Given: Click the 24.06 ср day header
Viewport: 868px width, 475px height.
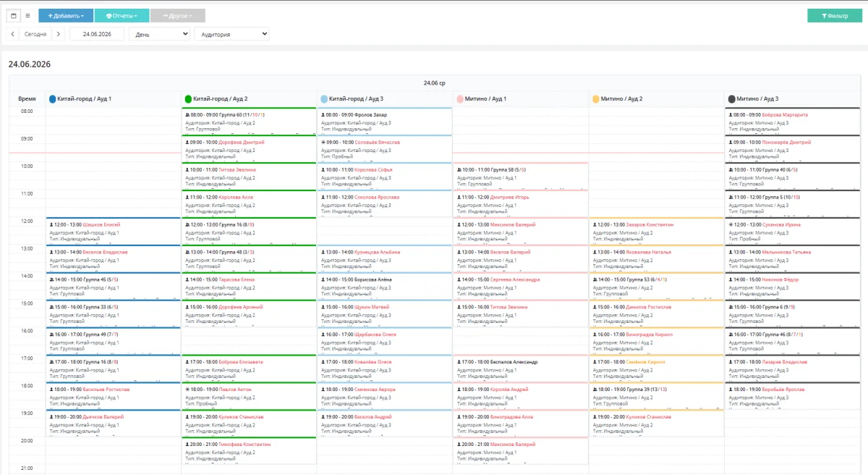Looking at the screenshot, I should click(434, 83).
